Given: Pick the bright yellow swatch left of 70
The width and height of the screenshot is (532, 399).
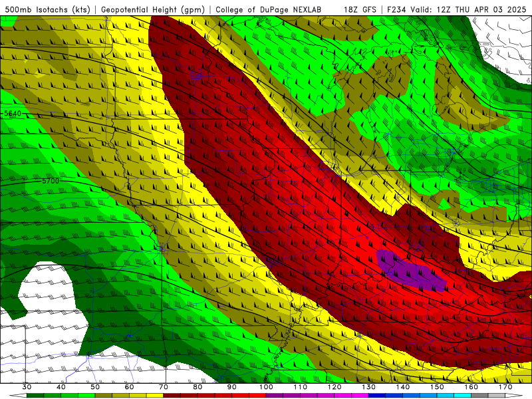Looking at the screenshot, I should pyautogui.click(x=155, y=396).
